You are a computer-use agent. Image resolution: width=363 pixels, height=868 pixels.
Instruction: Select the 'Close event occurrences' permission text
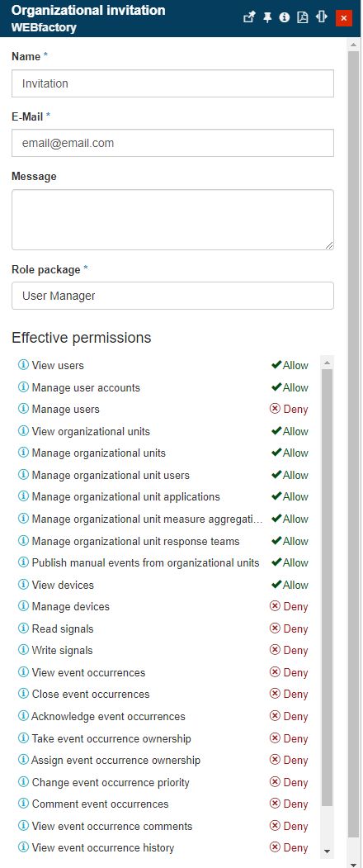91,694
